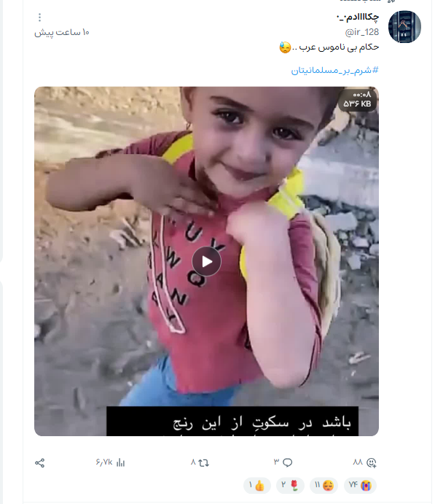Viewport: 435px width, 504px height.
Task: Toggle the pensive face reaction chip
Action: [324, 486]
